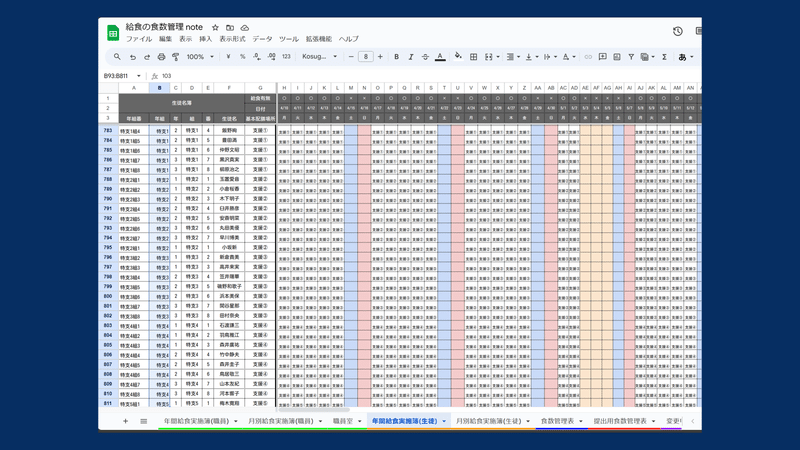Viewport: 800px width, 450px height.
Task: Open the Google Sheets home logo
Action: [113, 33]
